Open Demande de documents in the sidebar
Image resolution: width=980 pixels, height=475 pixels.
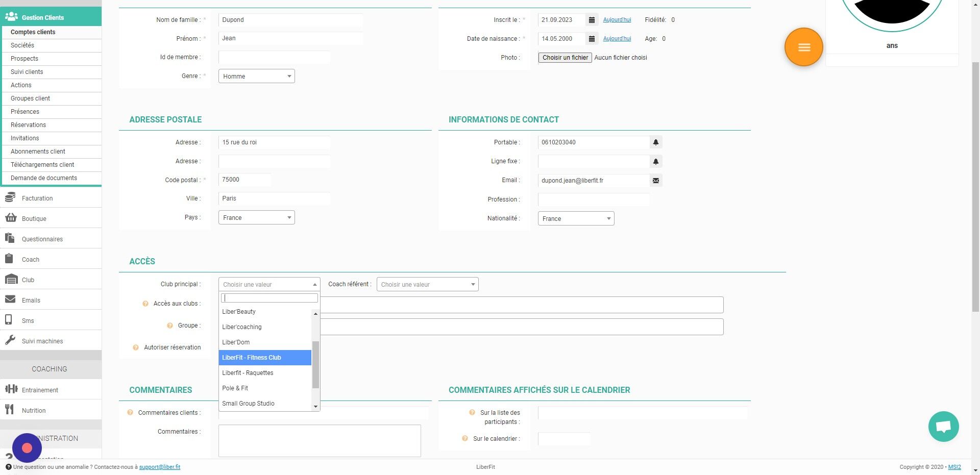[x=51, y=178]
